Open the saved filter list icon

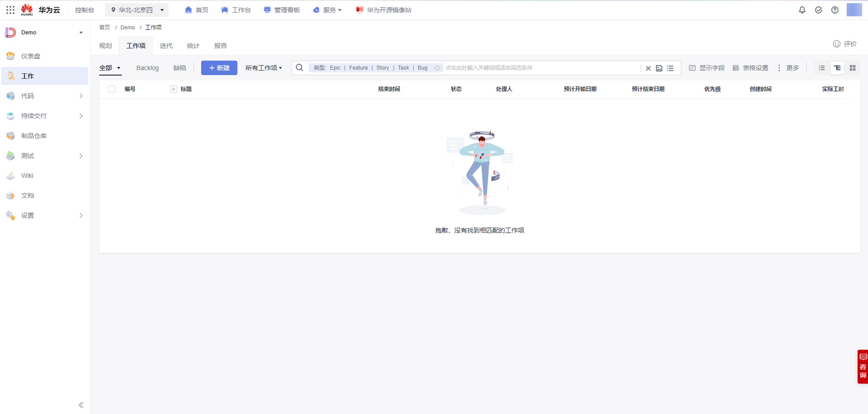pos(670,68)
